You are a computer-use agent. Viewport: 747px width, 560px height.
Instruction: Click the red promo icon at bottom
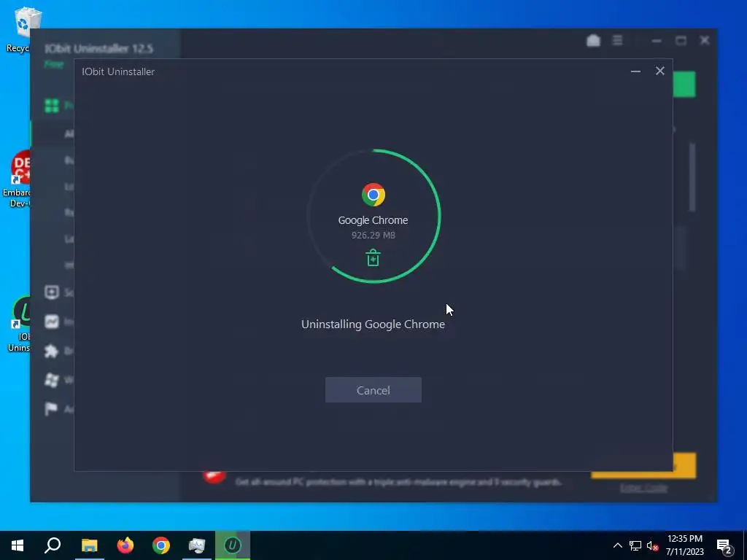pos(214,477)
